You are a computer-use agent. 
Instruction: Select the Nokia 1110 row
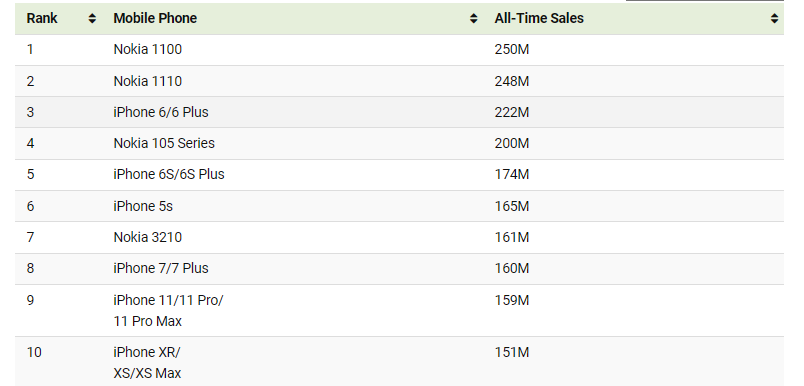click(399, 81)
